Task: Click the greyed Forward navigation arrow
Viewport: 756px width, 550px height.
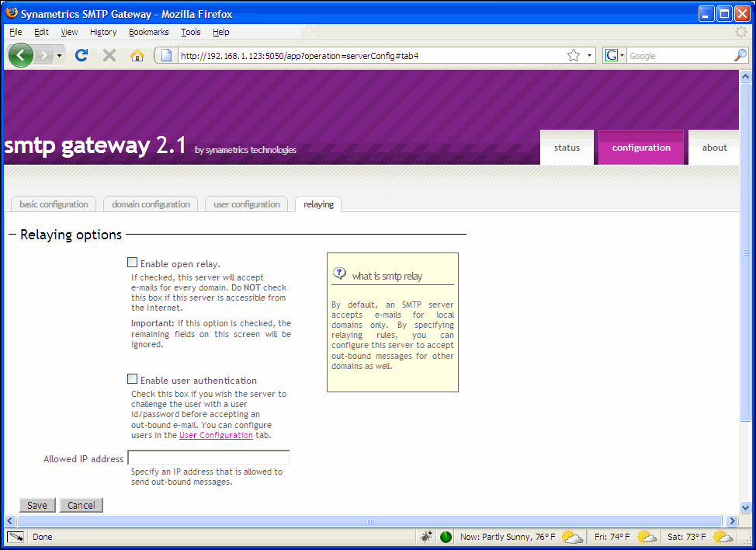Action: tap(44, 55)
